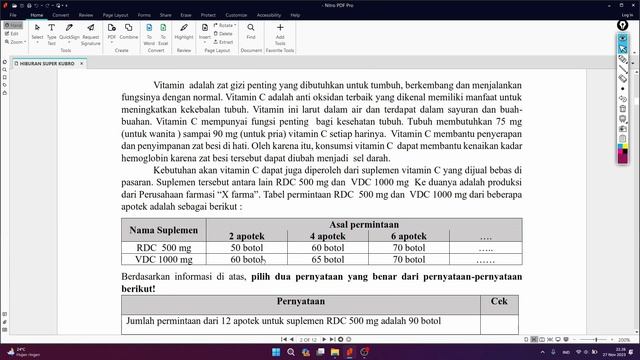640x360 pixels.
Task: Open the File menu
Action: [x=13, y=15]
